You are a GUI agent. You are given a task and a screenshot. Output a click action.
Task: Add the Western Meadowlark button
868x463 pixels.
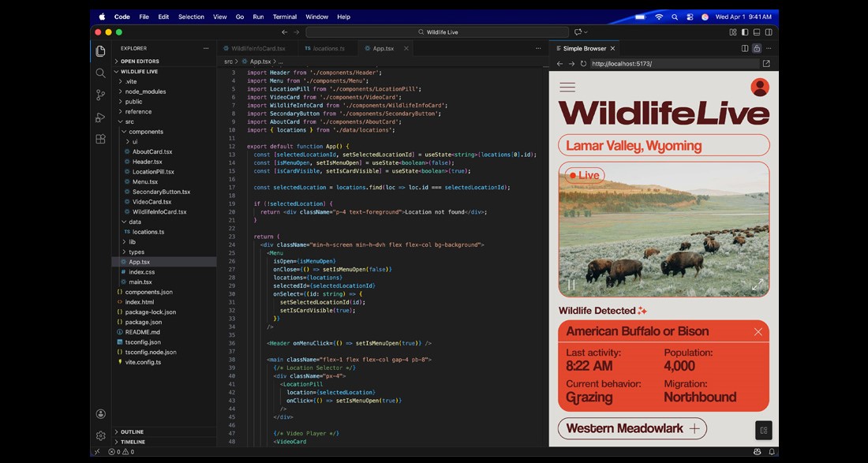click(632, 429)
